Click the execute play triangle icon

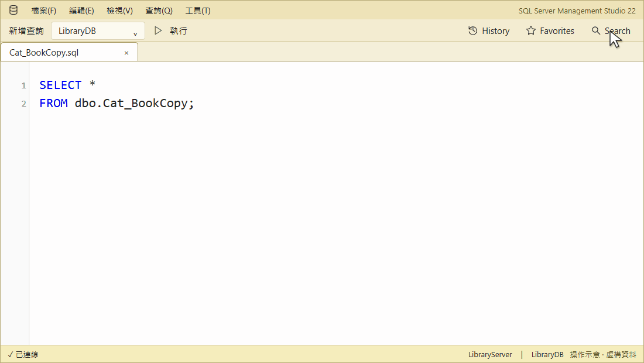tap(158, 30)
